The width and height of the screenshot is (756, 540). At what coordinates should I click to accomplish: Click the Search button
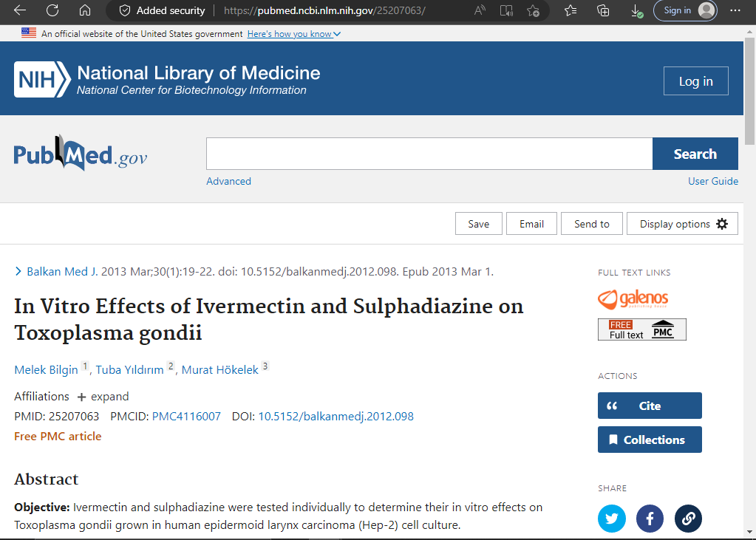pos(695,154)
